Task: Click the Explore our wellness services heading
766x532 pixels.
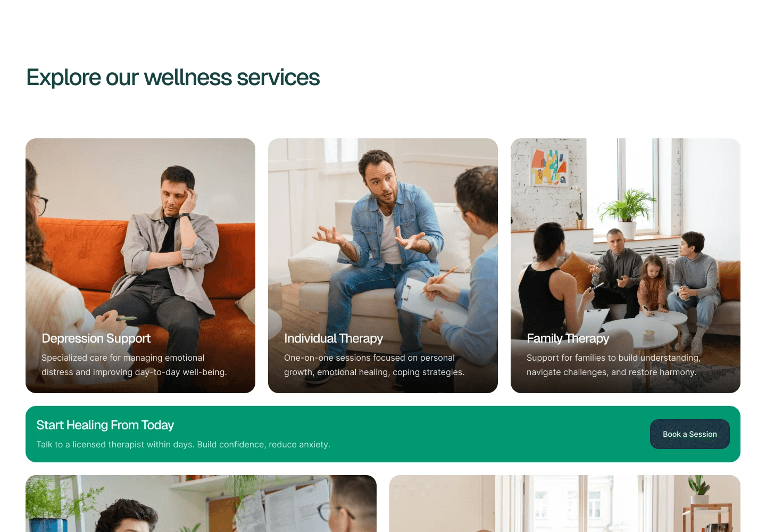Action: (173, 78)
